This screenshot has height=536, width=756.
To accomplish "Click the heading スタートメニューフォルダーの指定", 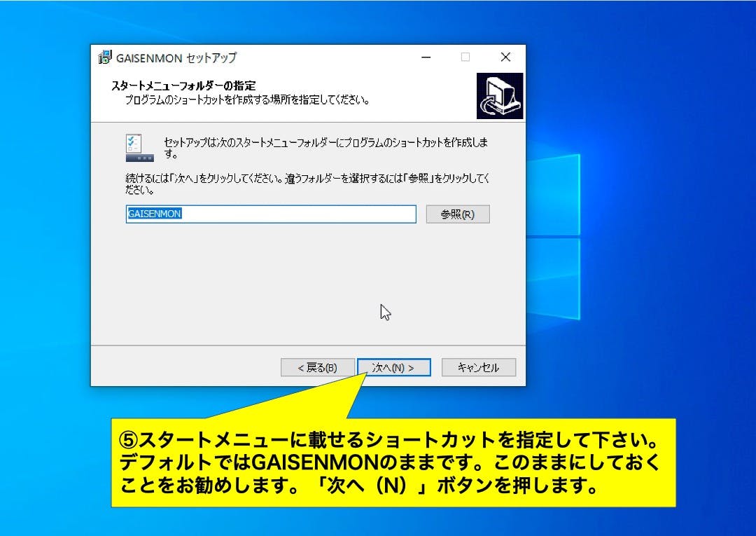I will [183, 86].
